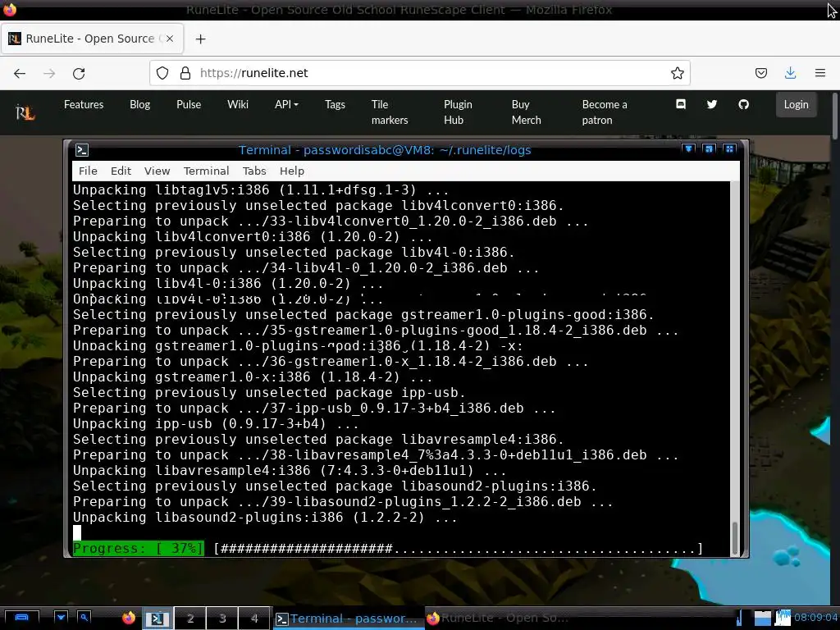Open the Plugin Hub link
The width and height of the screenshot is (840, 630).
[x=458, y=112]
